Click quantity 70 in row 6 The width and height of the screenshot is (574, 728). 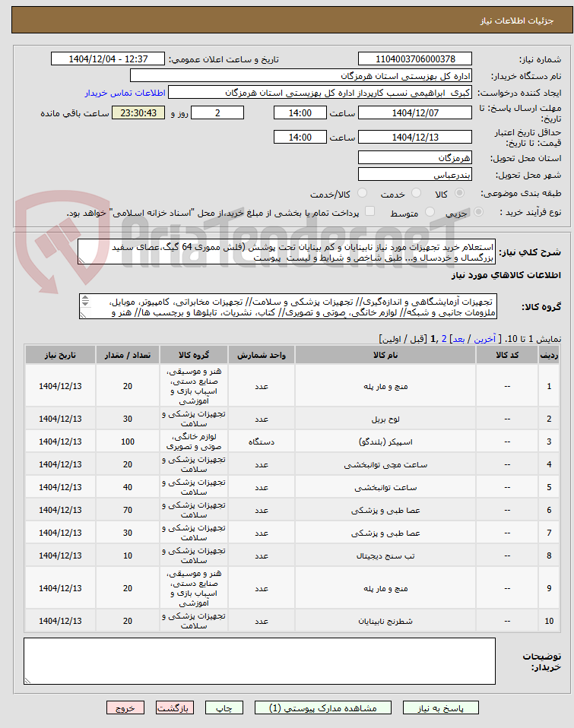click(128, 510)
